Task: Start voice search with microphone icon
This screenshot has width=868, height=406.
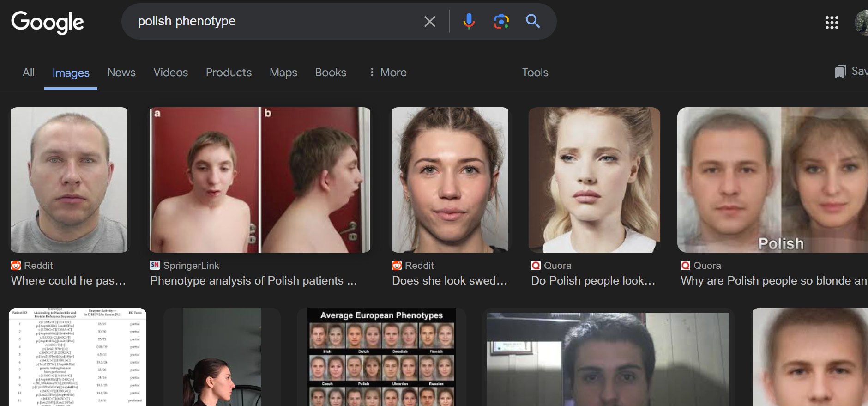Action: (x=469, y=21)
